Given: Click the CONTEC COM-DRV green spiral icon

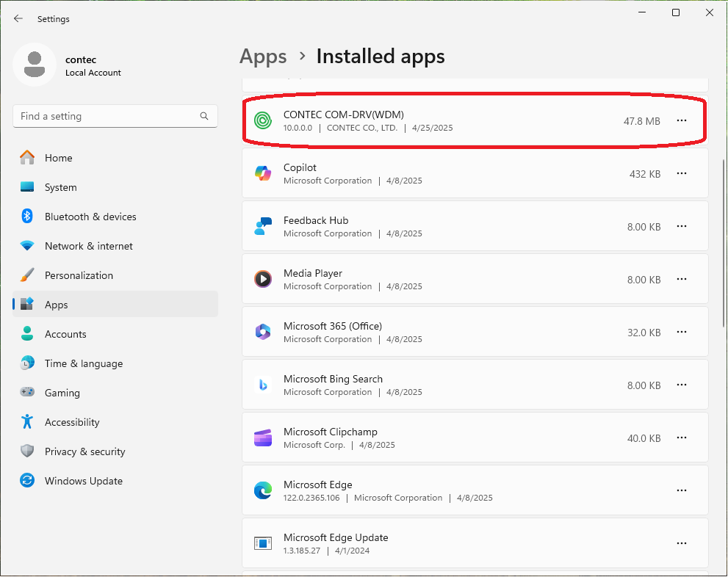Looking at the screenshot, I should pos(263,120).
